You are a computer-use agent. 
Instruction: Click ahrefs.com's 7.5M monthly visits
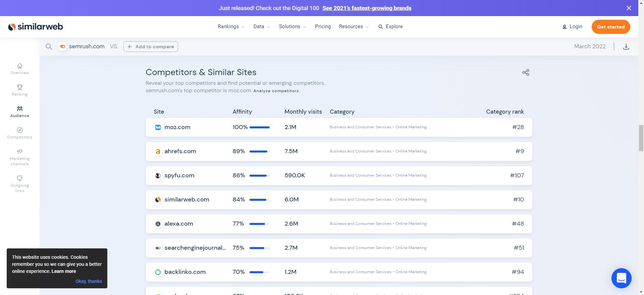point(291,152)
